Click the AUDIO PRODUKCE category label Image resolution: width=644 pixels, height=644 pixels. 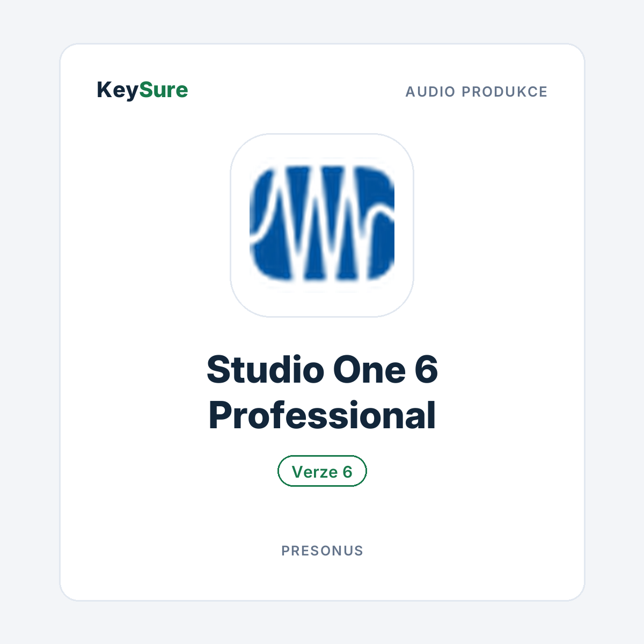476,92
